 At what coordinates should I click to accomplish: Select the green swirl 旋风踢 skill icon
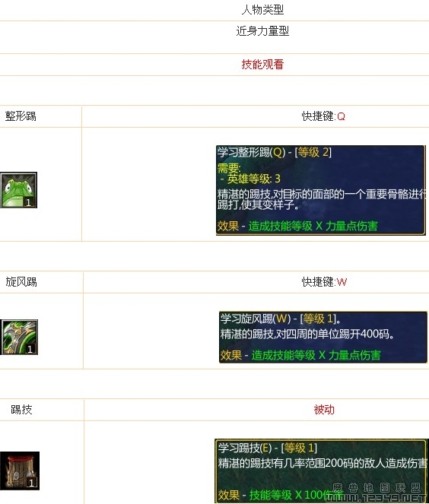[19, 337]
